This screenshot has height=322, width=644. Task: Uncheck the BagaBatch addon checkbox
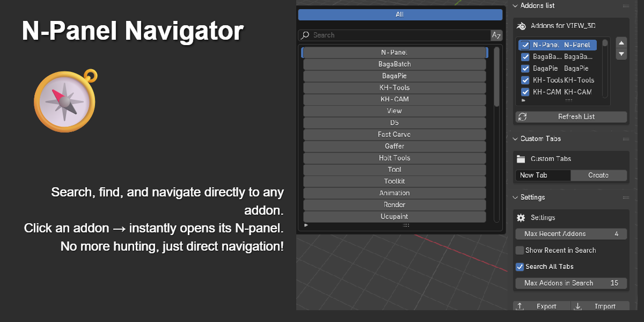click(525, 57)
